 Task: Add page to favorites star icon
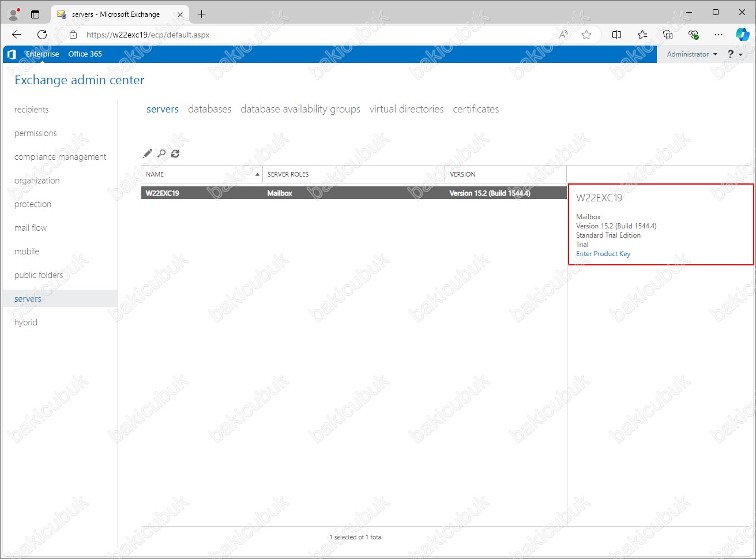(586, 35)
